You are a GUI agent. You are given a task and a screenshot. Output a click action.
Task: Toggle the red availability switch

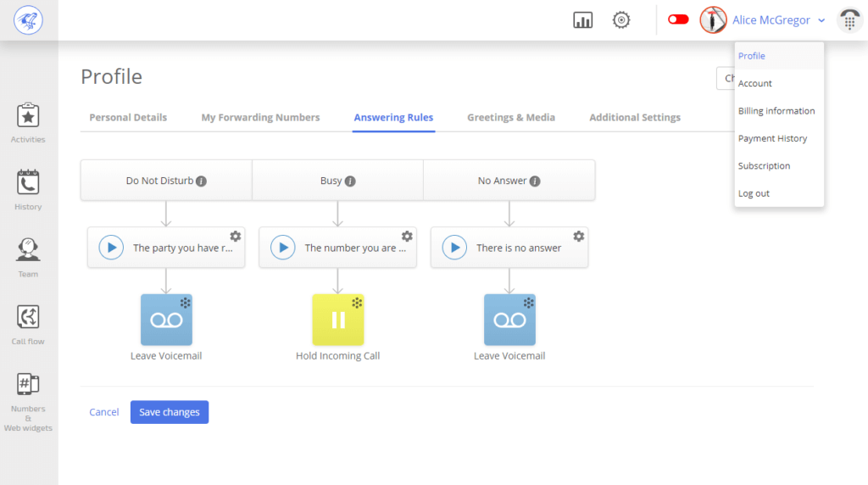[677, 20]
